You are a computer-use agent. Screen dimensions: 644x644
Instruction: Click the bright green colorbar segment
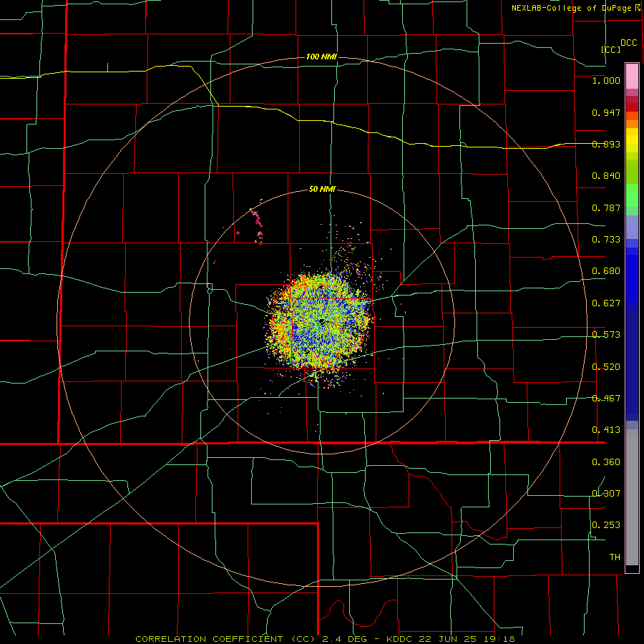[x=632, y=195]
